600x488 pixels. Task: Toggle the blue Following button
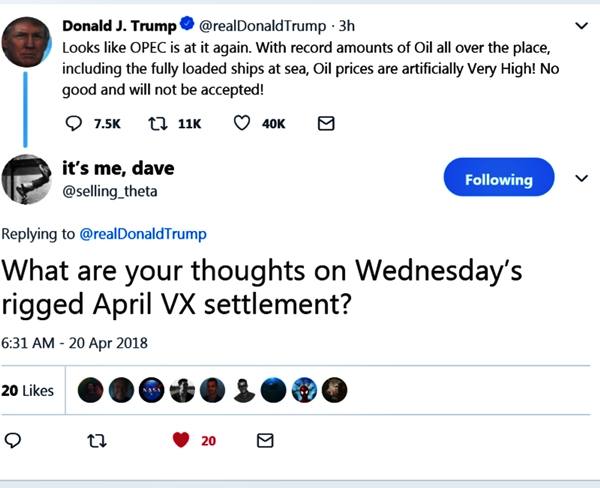click(498, 180)
